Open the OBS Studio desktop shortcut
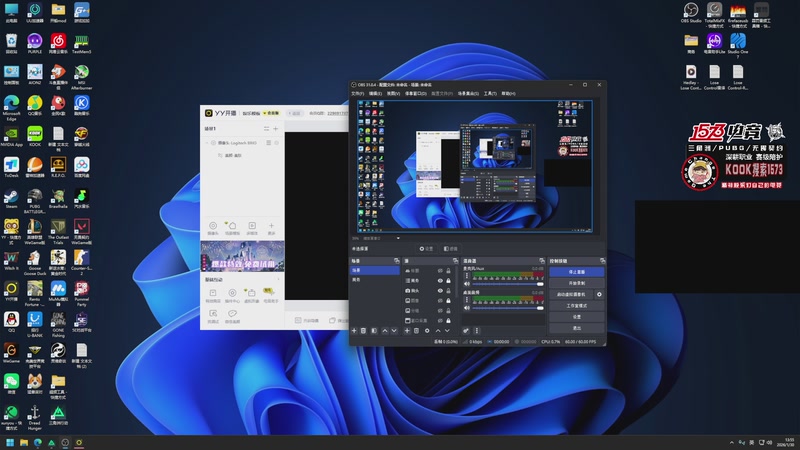Viewport: 800px width, 450px height. tap(691, 12)
